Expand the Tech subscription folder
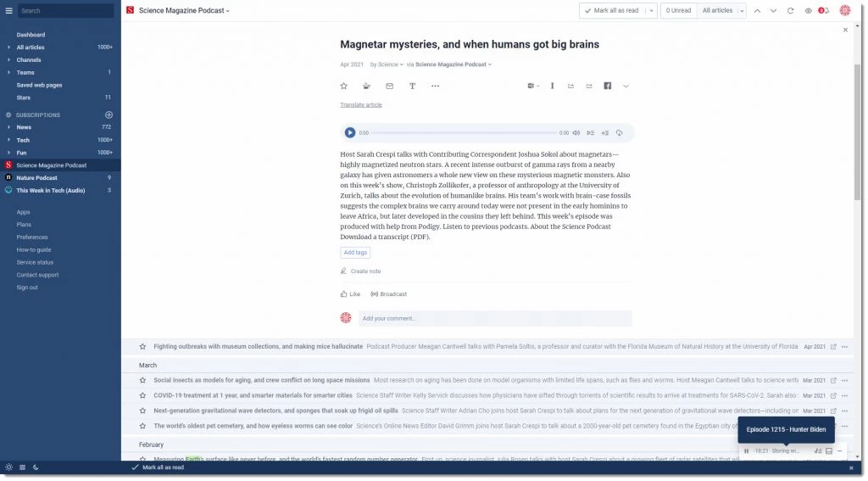 tap(8, 140)
